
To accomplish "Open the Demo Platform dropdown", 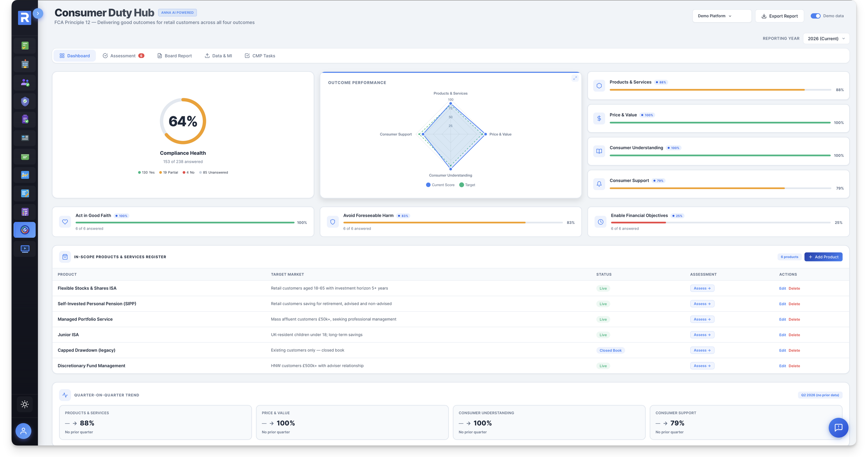I will coord(721,16).
